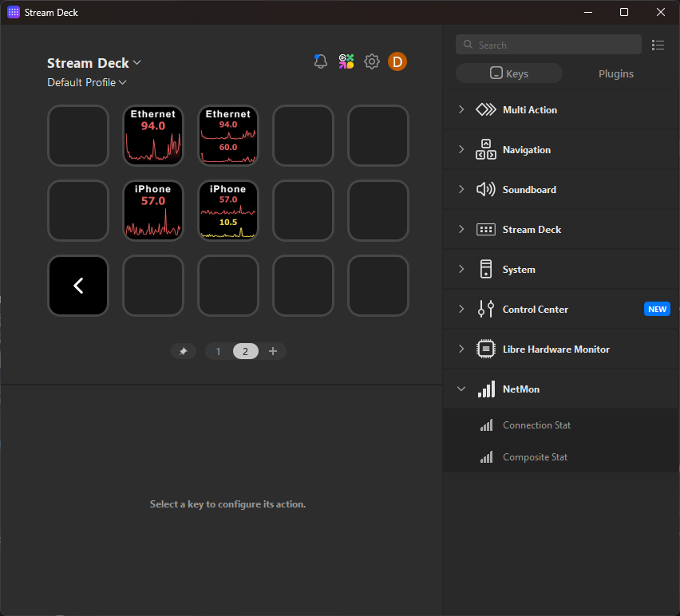Open the orange D account avatar

coord(397,61)
